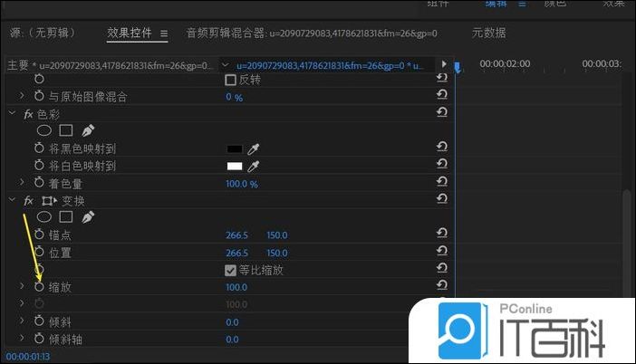Screen dimensions: 636x364
Task: Open the 效果控件 panel menu icon
Action: 164,34
